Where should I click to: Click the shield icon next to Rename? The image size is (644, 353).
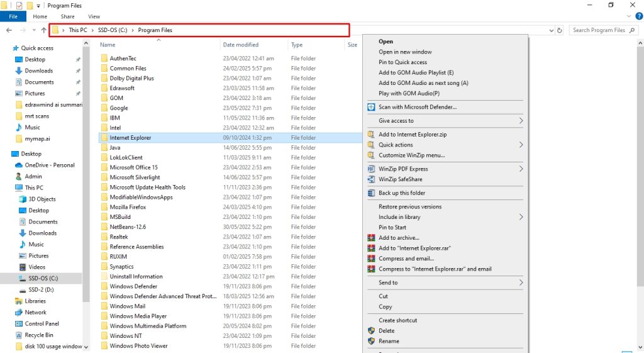(371, 341)
